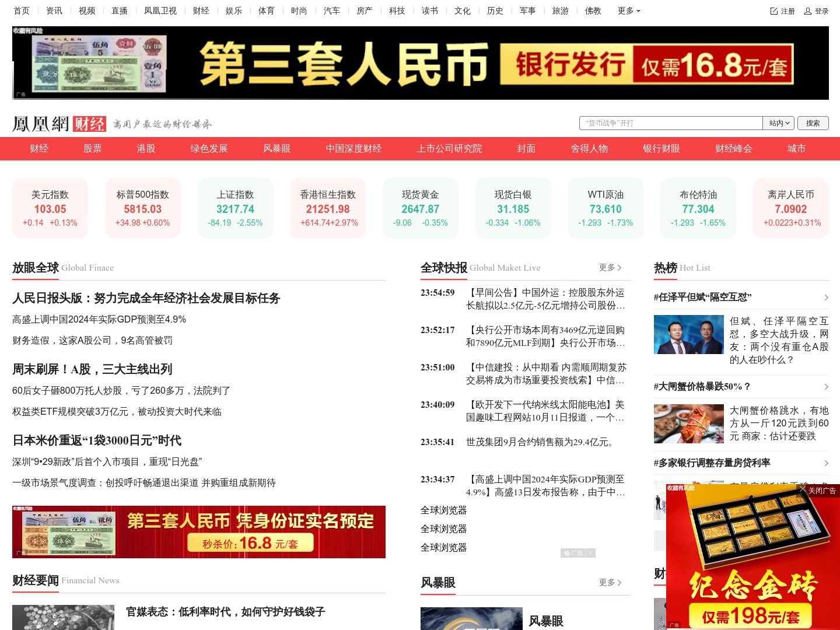Viewport: 840px width, 630px height.
Task: Click the 凭身份证实名预定 banner ad
Action: (199, 532)
